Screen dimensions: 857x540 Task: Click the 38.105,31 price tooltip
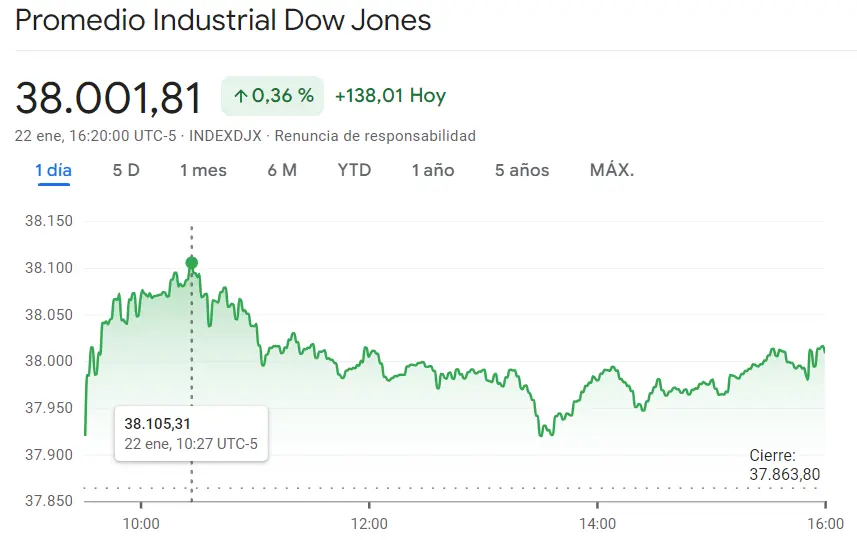(x=191, y=434)
